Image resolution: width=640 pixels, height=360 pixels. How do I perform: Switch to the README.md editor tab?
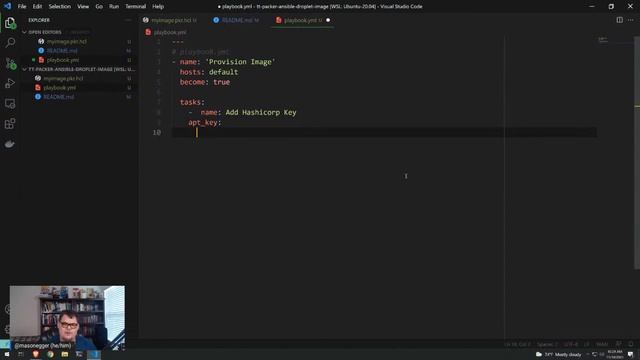(236, 20)
